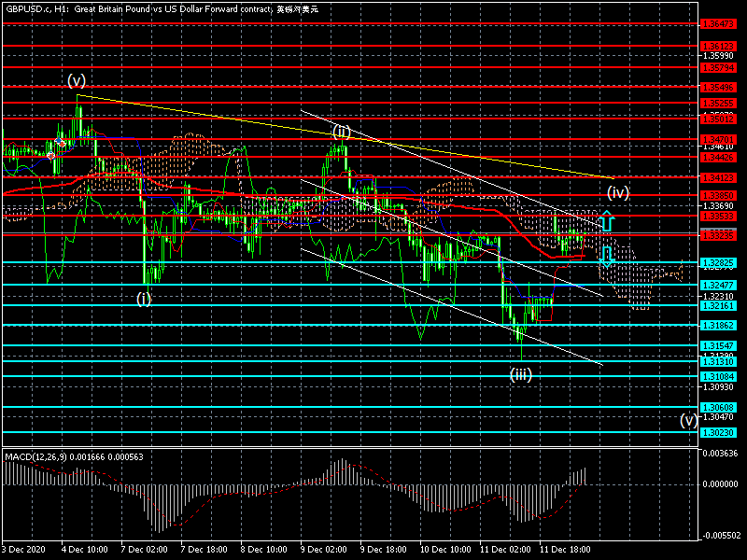Click the 1.33850 red price label
747x560 pixels.
click(x=718, y=195)
